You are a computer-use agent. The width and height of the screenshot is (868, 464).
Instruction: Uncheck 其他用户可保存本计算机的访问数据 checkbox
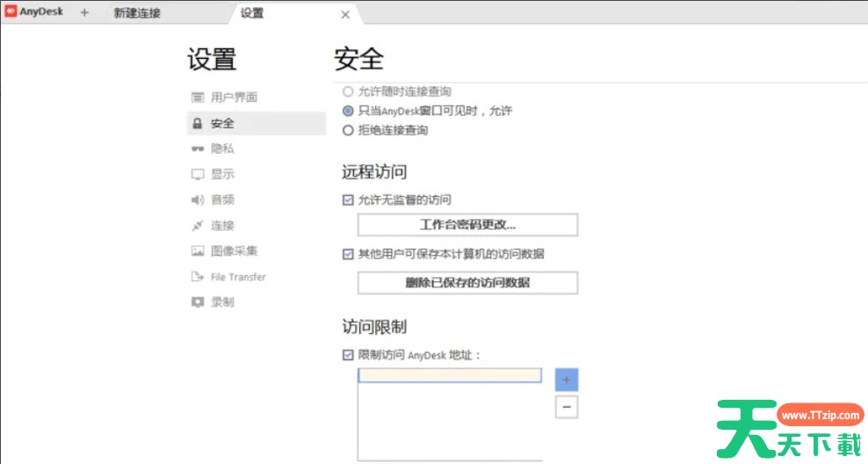click(x=348, y=254)
